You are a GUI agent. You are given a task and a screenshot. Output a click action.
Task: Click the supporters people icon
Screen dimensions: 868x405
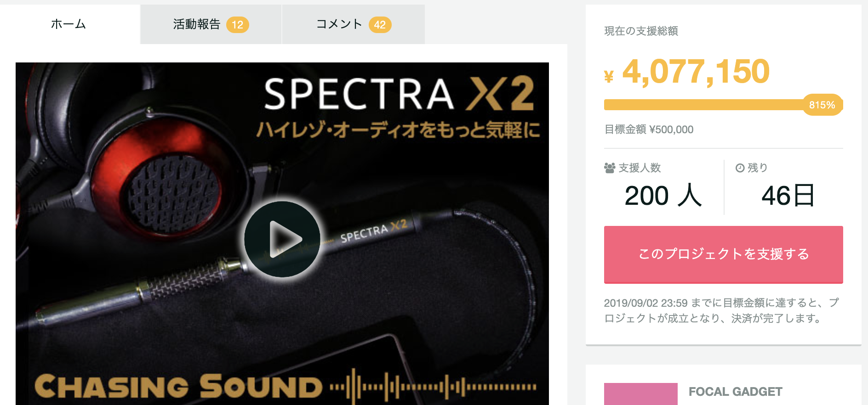click(610, 168)
